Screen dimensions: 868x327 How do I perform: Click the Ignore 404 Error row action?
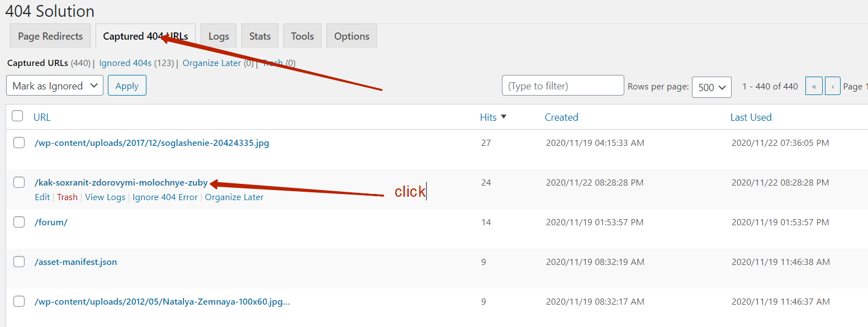pos(165,197)
